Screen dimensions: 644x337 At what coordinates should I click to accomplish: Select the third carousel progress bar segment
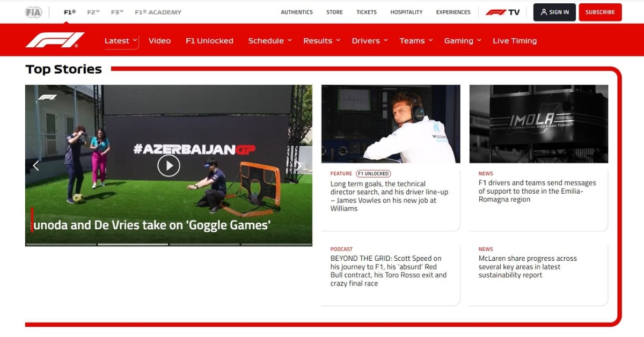[x=204, y=244]
